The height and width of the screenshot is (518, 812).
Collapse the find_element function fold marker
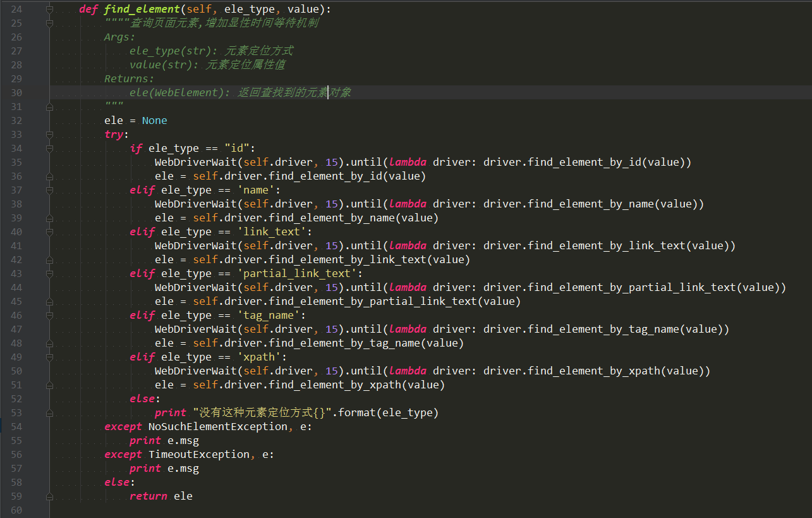tap(49, 9)
